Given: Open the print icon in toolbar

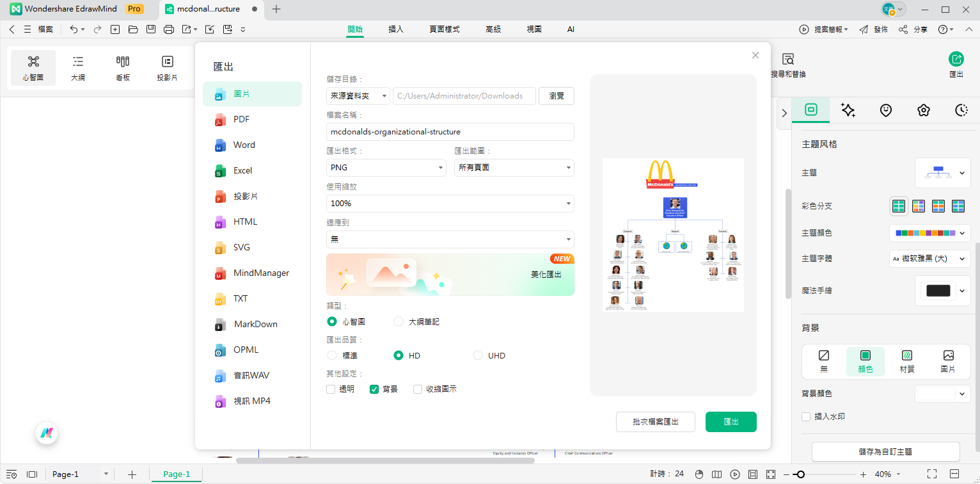Looking at the screenshot, I should 169,29.
